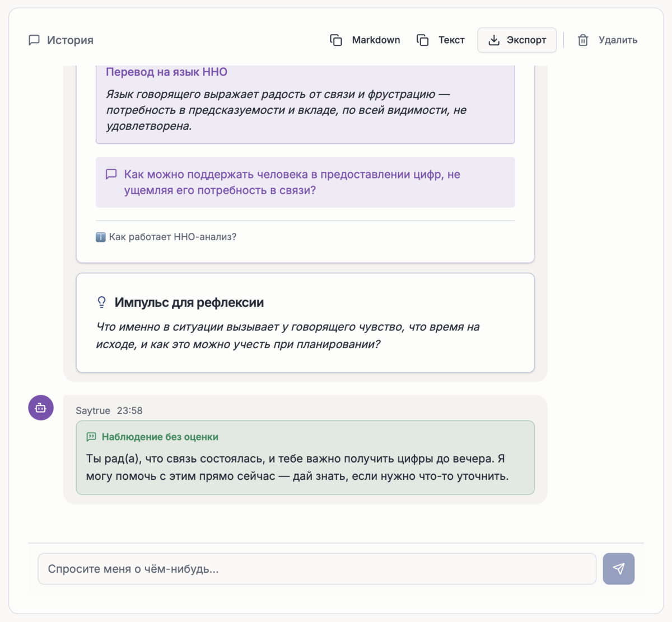672x622 pixels.
Task: Click the trash icon next to Удалить
Action: [583, 40]
